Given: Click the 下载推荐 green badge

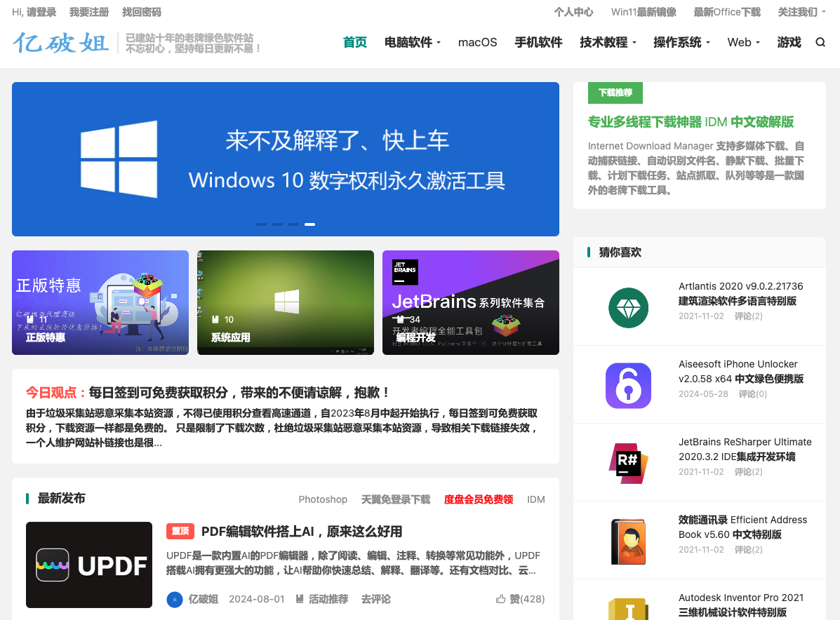Looking at the screenshot, I should click(x=615, y=93).
